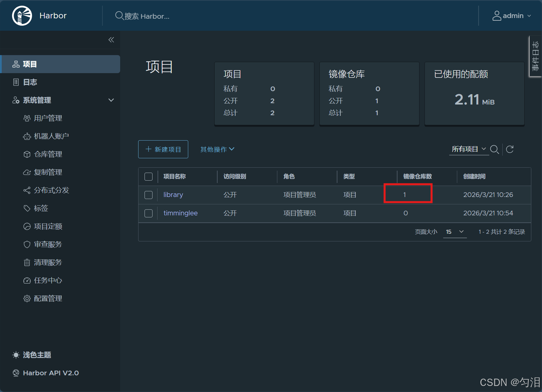Click the 浅色主题 sun icon
The image size is (542, 392).
16,355
